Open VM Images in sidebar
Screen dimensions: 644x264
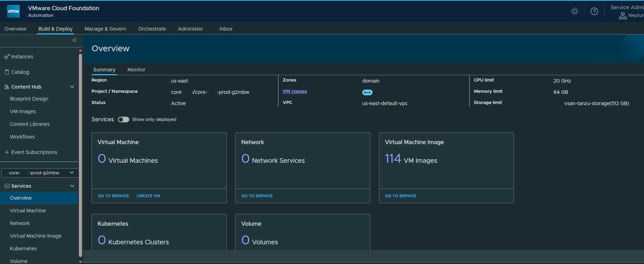pyautogui.click(x=23, y=111)
